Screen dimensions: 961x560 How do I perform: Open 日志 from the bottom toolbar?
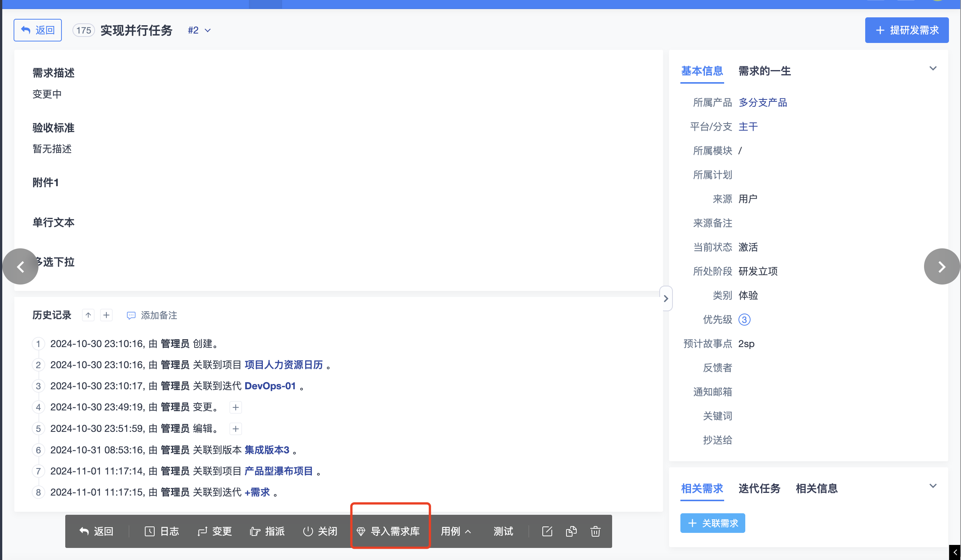pyautogui.click(x=162, y=531)
